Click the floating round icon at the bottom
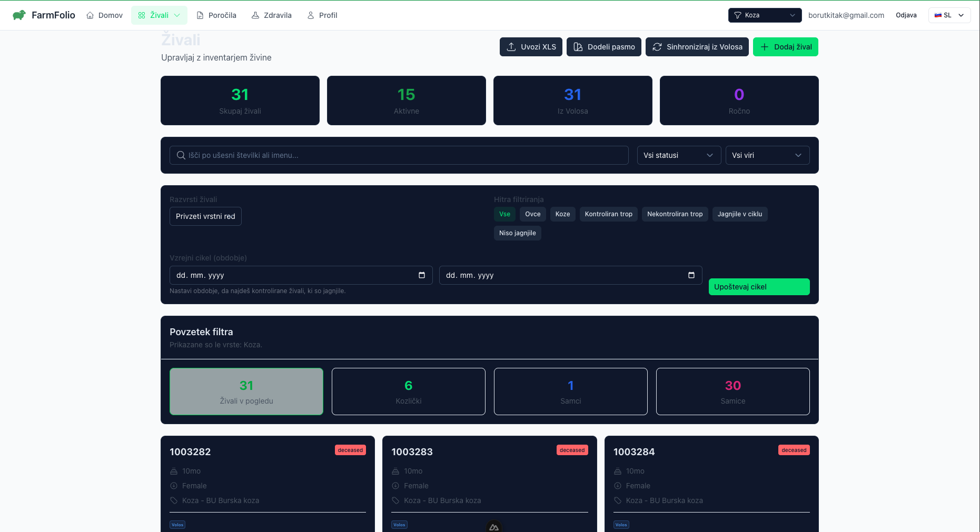980x532 pixels. (493, 526)
